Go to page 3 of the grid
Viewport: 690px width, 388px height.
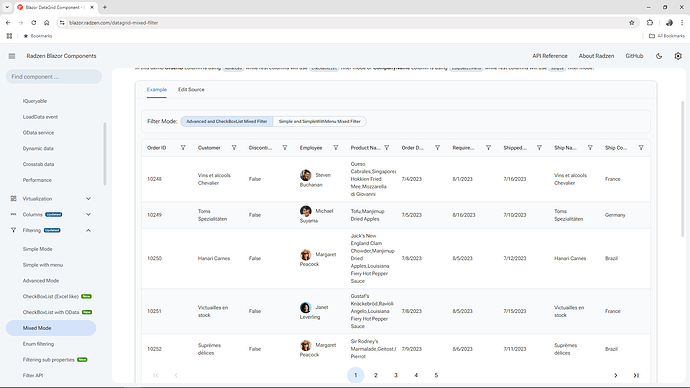(x=396, y=375)
